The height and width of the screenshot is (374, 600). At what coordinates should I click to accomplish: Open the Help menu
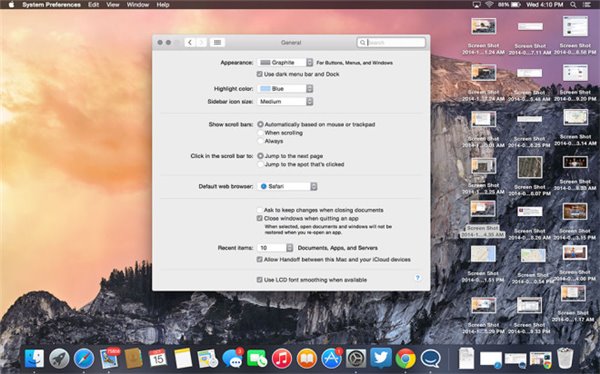click(x=163, y=5)
